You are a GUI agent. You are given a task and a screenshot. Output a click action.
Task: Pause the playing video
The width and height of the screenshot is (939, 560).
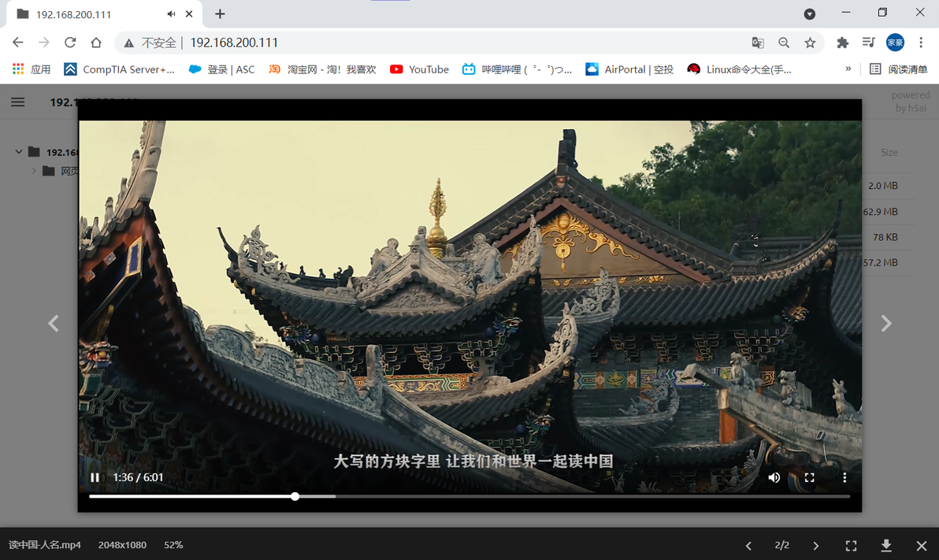(x=95, y=477)
